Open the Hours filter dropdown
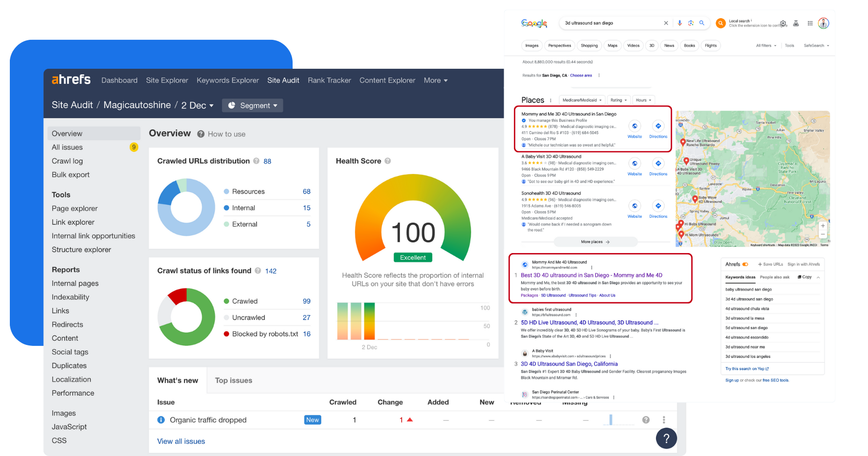Image resolution: width=868 pixels, height=456 pixels. [643, 100]
